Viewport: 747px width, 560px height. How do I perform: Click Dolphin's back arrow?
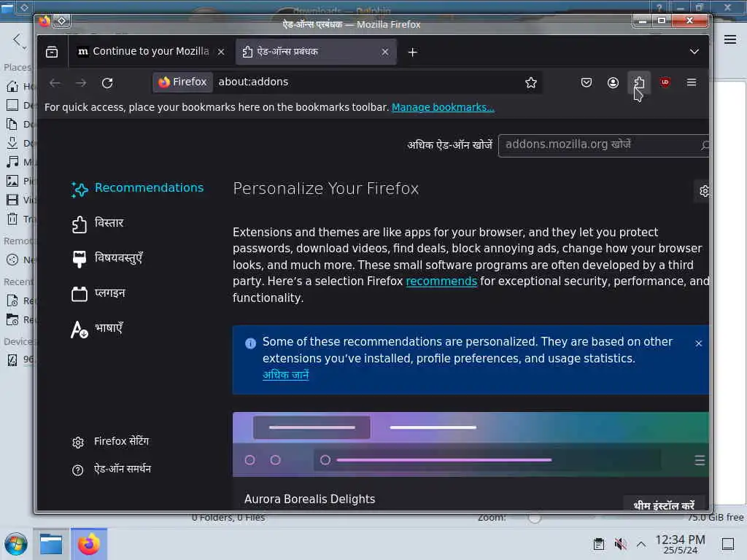coord(18,40)
